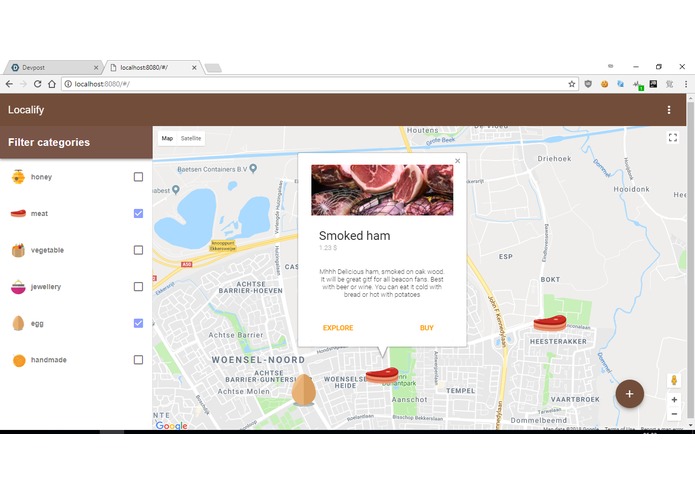695x494 pixels.
Task: Enable the honey category checkbox
Action: pyautogui.click(x=138, y=177)
